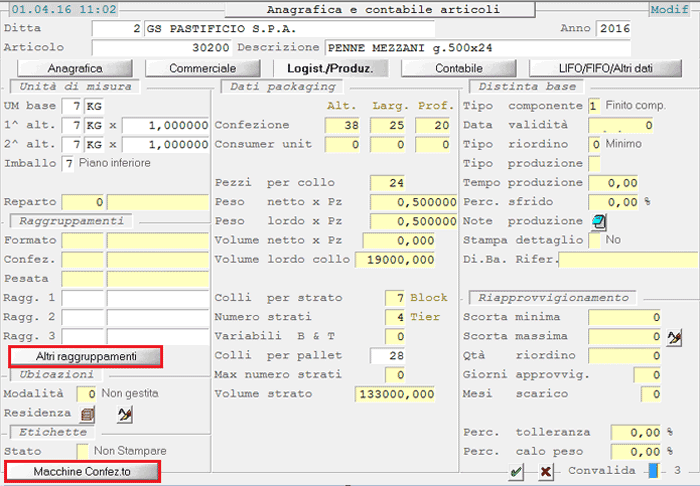Select the Tipo componente code field
Image resolution: width=700 pixels, height=486 pixels.
click(x=594, y=106)
